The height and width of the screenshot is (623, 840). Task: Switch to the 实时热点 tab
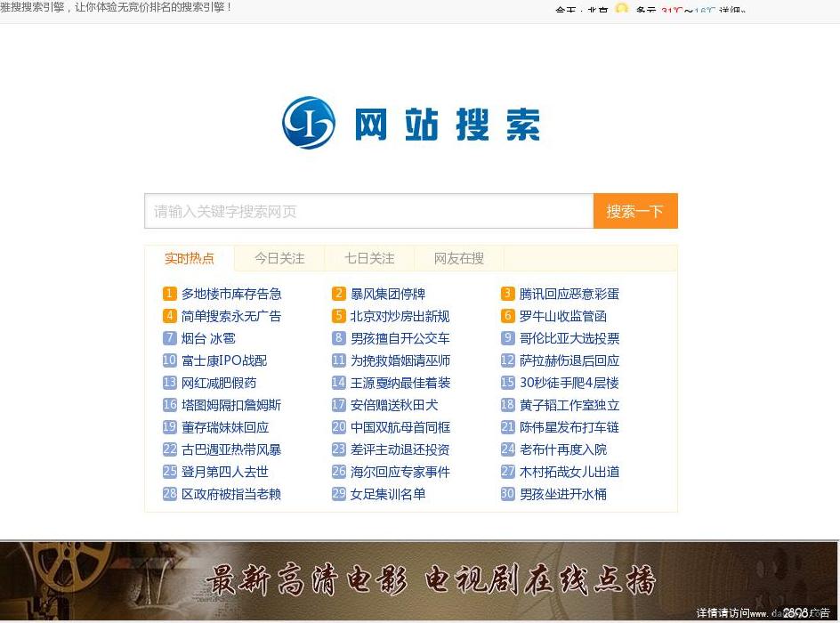pyautogui.click(x=190, y=258)
